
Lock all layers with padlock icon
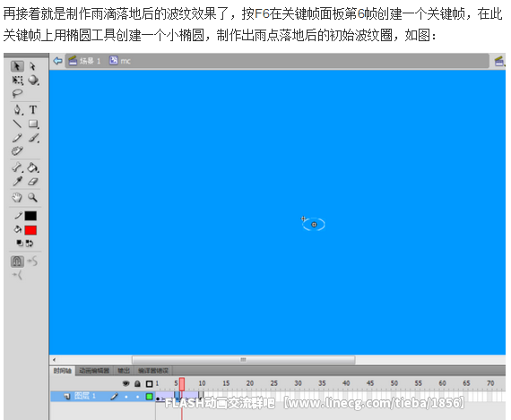tap(137, 383)
